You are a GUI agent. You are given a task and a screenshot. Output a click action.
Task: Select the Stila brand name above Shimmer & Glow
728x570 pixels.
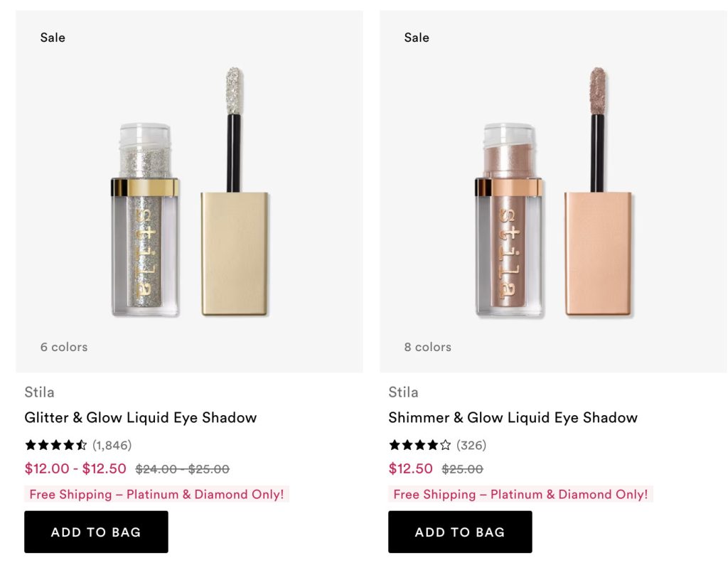(403, 392)
